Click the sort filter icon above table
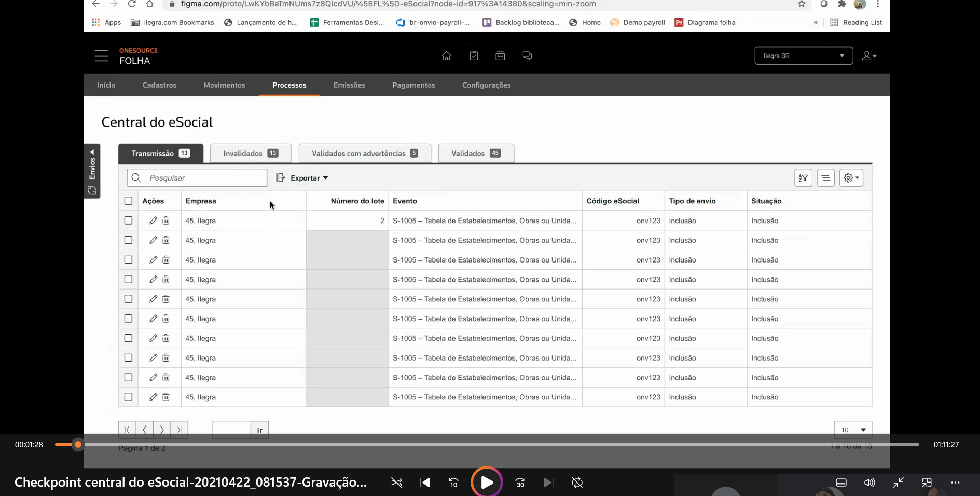This screenshot has width=980, height=496. point(803,178)
